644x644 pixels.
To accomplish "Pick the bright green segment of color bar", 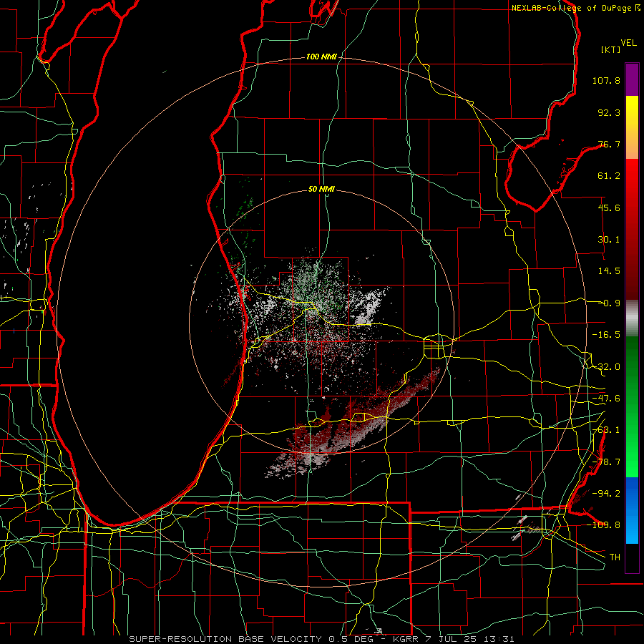I will [x=632, y=456].
